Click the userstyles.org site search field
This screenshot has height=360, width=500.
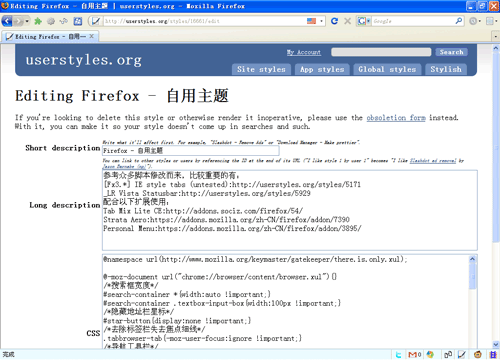click(381, 52)
